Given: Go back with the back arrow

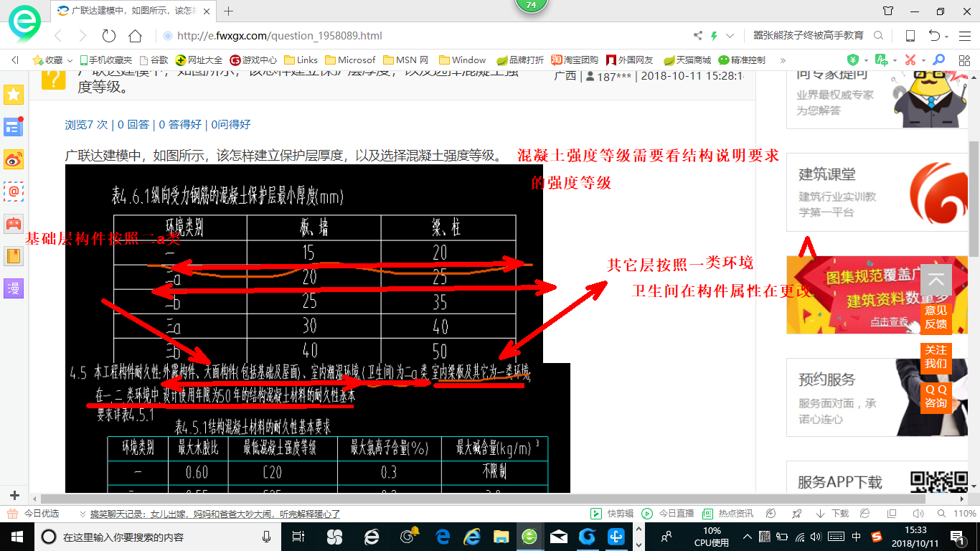Looking at the screenshot, I should tap(59, 36).
